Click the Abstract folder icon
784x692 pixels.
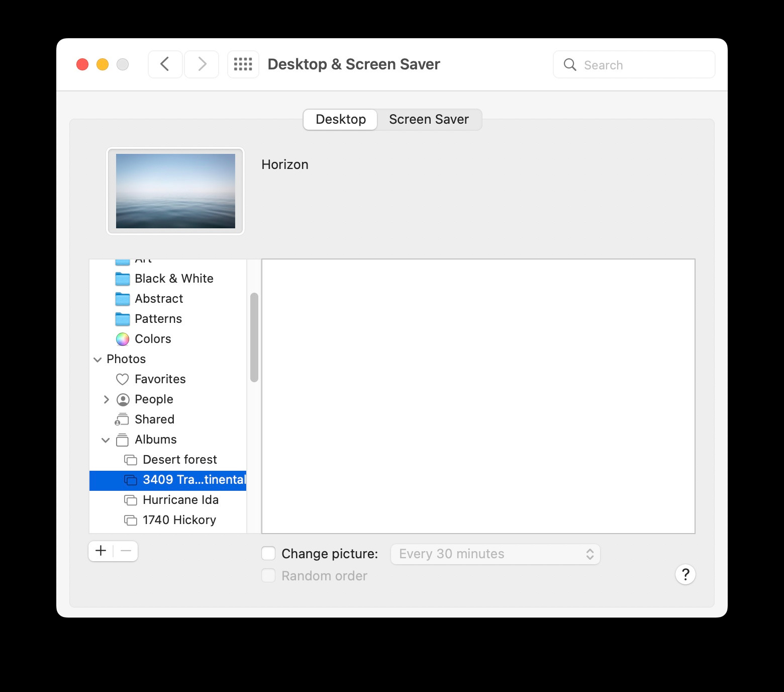[123, 299]
